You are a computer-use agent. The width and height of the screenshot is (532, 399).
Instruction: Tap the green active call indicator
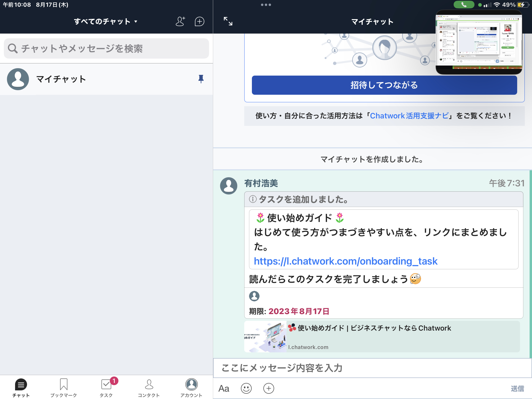click(464, 5)
